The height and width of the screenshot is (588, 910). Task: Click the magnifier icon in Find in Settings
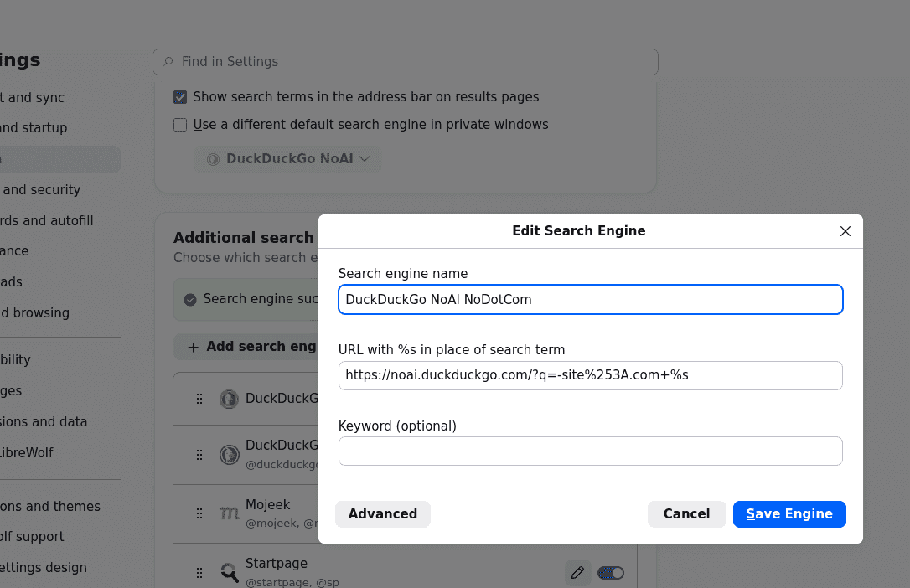(168, 61)
